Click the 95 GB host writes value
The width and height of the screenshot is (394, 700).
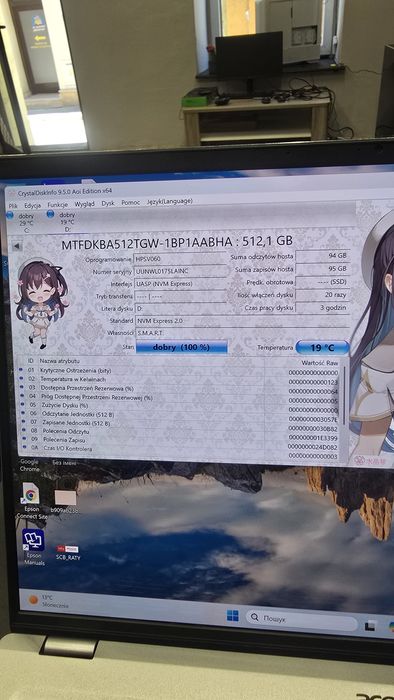(x=322, y=269)
